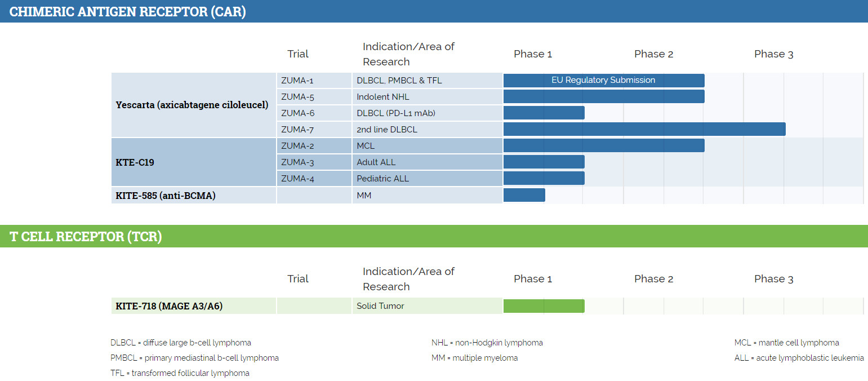Click the Trial column header in TCR table
The height and width of the screenshot is (381, 868).
click(x=298, y=279)
